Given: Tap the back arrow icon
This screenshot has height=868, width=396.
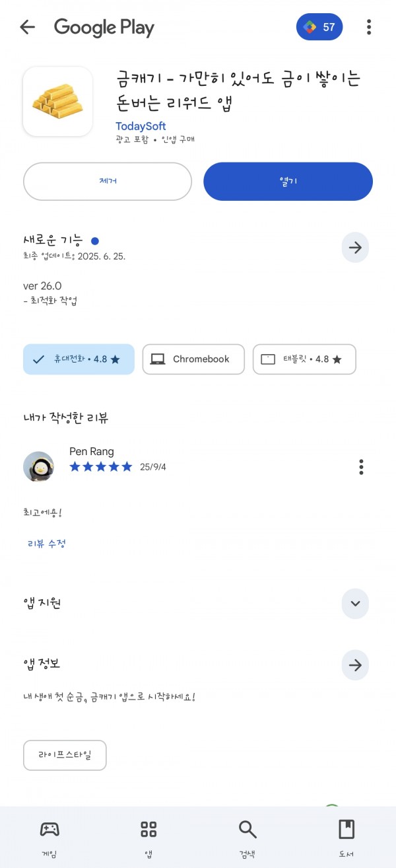Looking at the screenshot, I should point(27,27).
